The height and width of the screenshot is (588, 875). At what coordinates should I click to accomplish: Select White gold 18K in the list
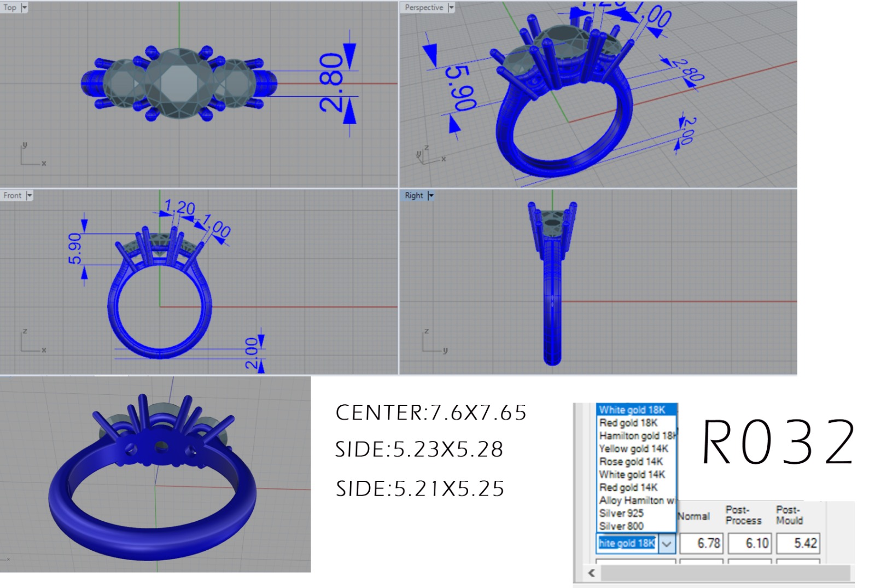637,410
